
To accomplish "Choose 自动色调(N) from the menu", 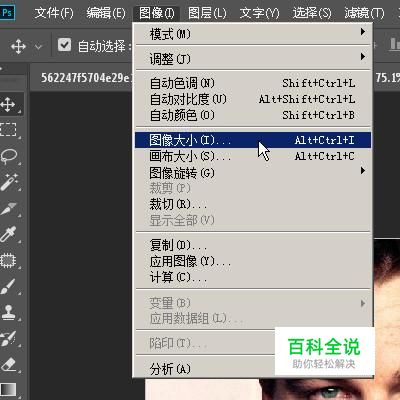I will [253, 83].
